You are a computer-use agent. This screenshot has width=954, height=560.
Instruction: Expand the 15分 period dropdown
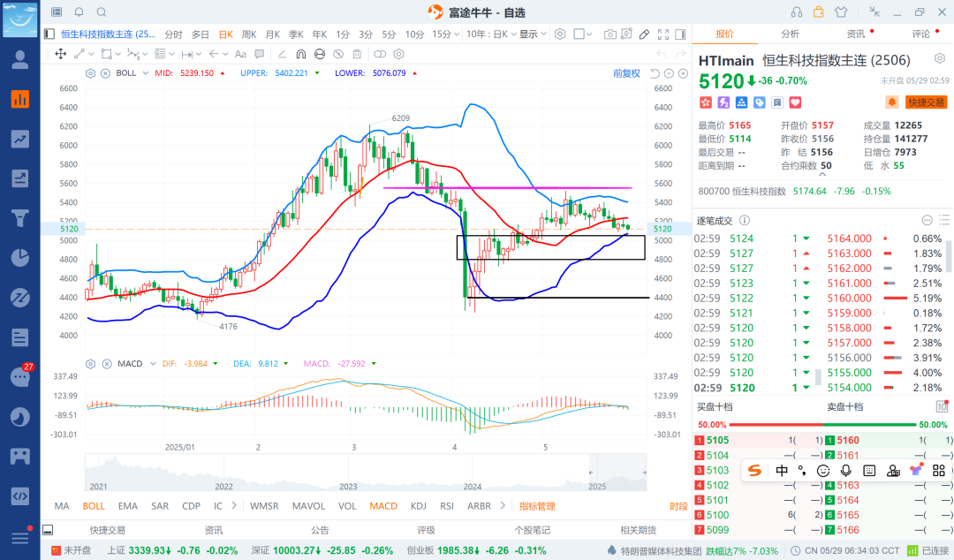455,34
